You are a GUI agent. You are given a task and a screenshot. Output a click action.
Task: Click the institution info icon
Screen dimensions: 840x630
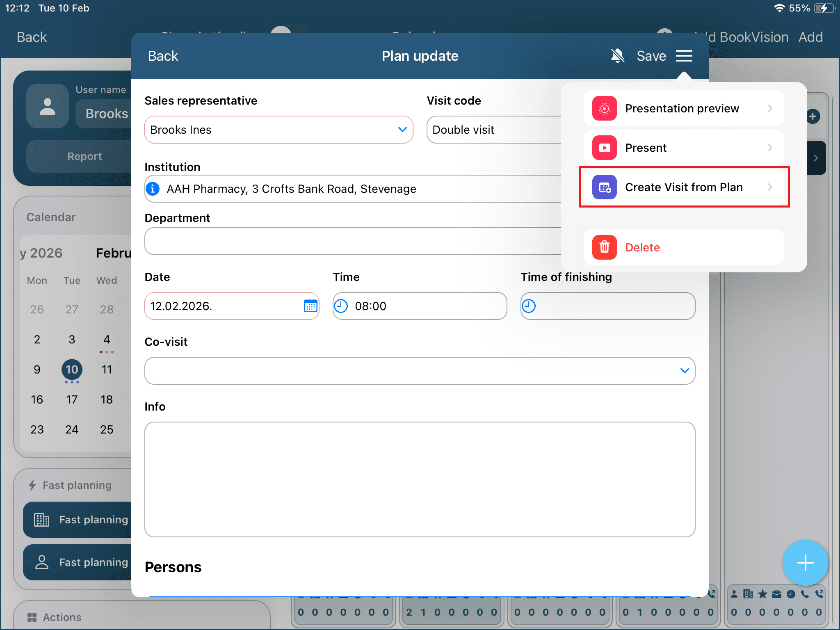pos(153,189)
